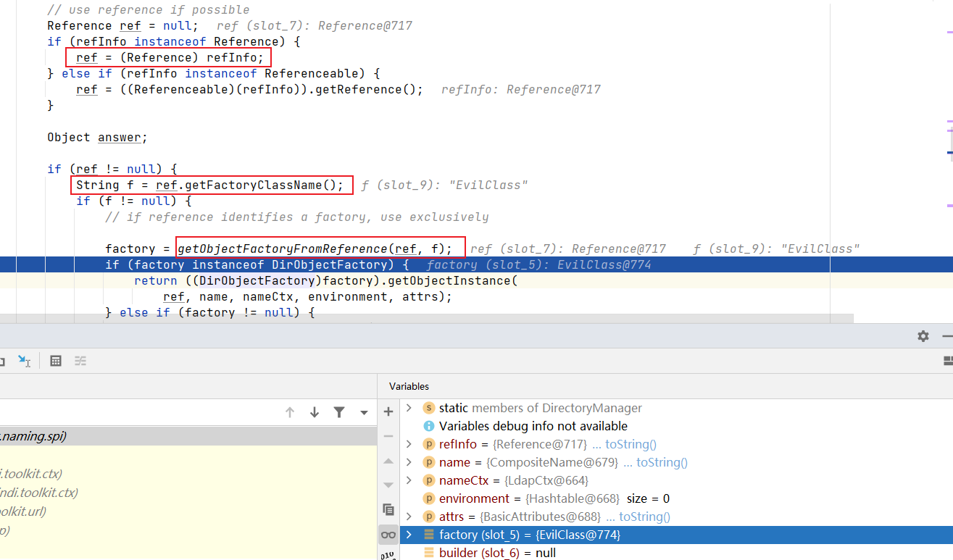Expand the nameCtx LdapCtx node
Image resolution: width=953 pixels, height=560 pixels.
coord(409,480)
